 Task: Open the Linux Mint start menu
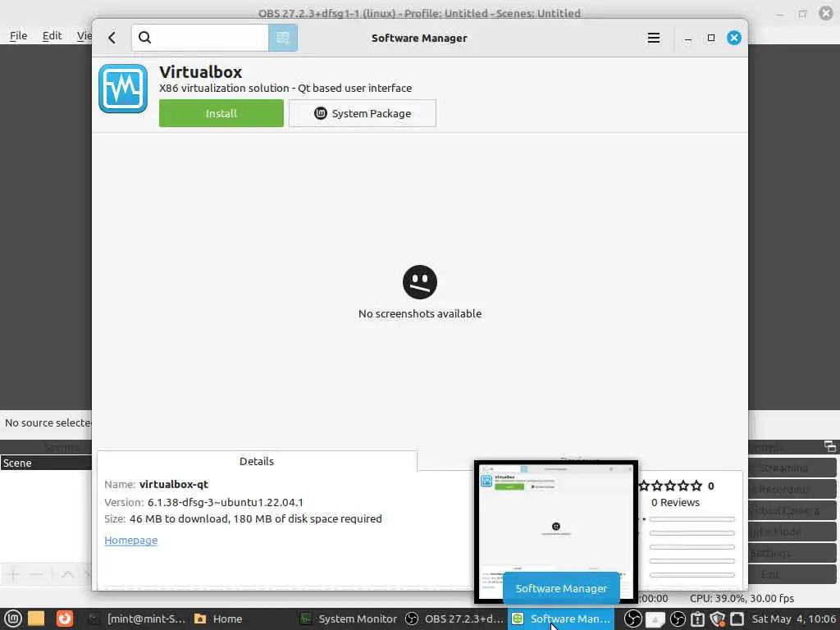tap(13, 619)
